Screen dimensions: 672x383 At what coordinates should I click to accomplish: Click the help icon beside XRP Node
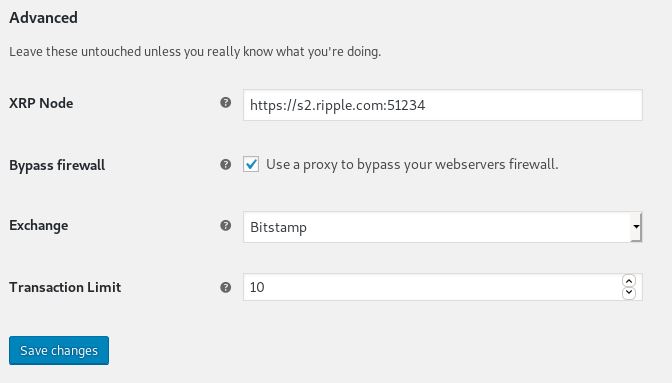[x=225, y=103]
